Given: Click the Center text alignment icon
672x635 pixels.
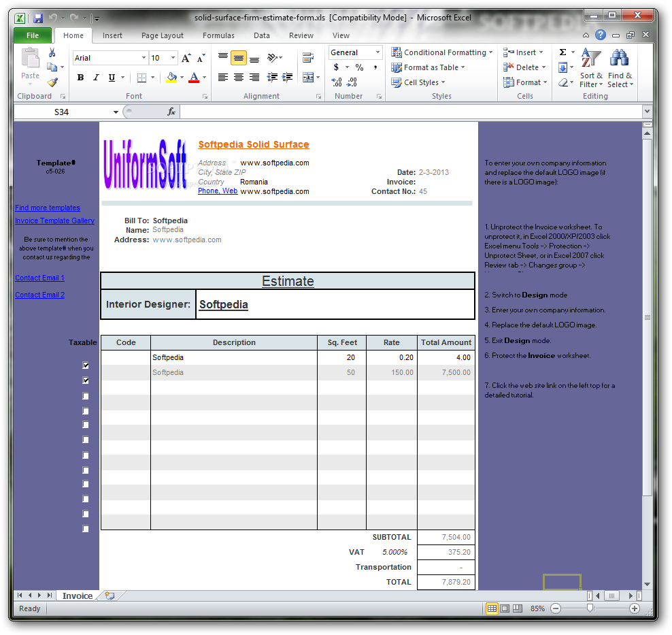Looking at the screenshot, I should (x=238, y=78).
